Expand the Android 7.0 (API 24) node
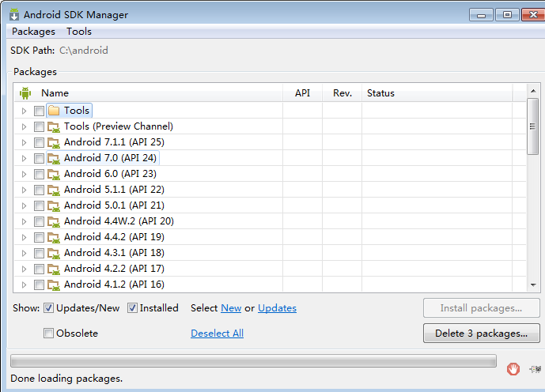 (x=24, y=158)
